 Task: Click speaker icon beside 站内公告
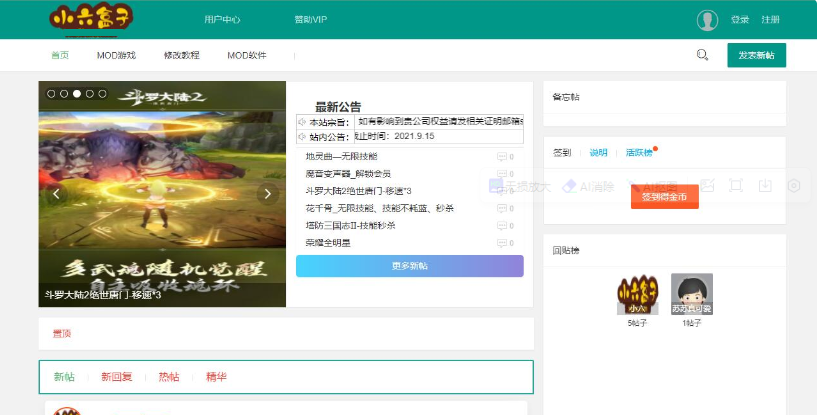(x=302, y=137)
